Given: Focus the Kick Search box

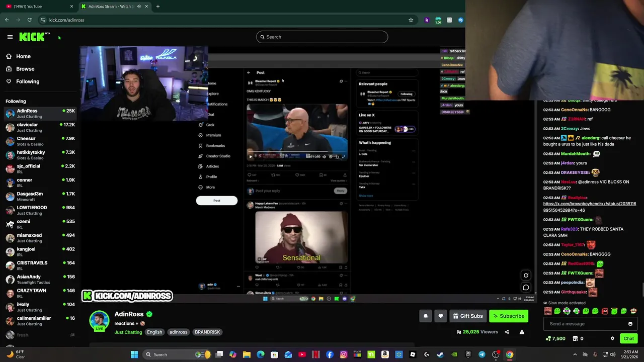Looking at the screenshot, I should pyautogui.click(x=322, y=37).
